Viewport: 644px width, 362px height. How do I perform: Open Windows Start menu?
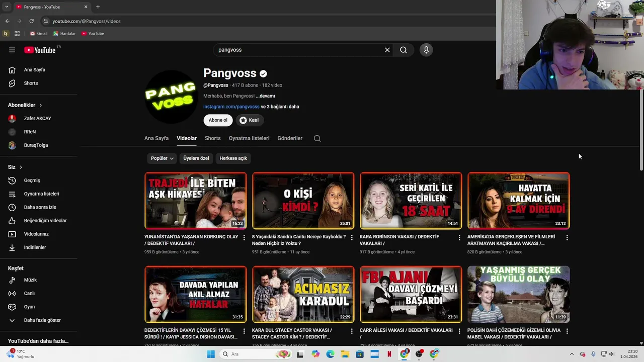click(210, 354)
